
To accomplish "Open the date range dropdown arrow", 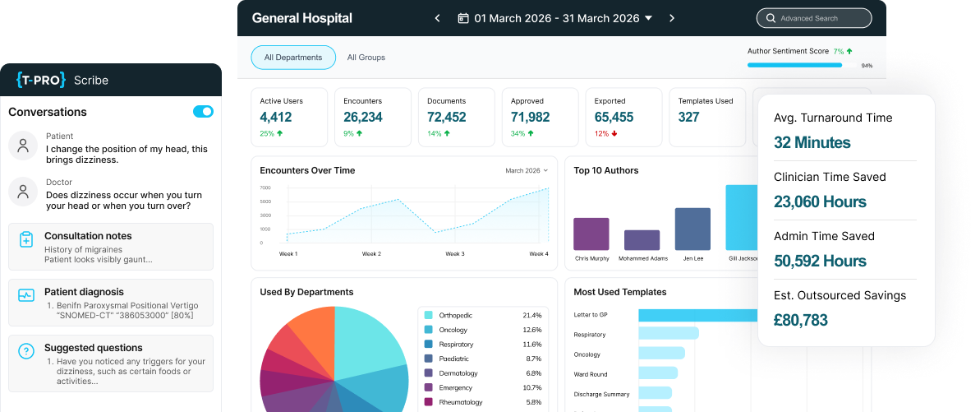I will click(648, 18).
